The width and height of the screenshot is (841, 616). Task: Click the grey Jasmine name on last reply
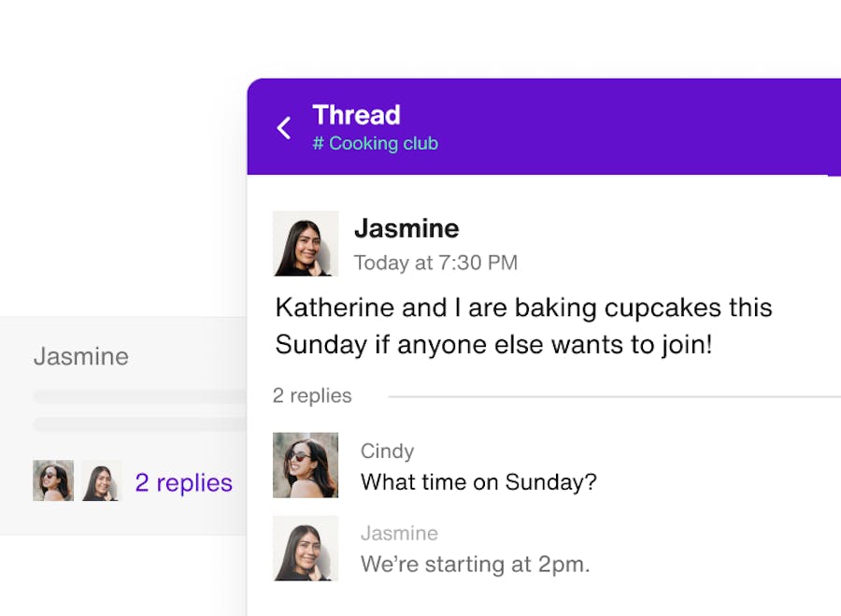399,534
